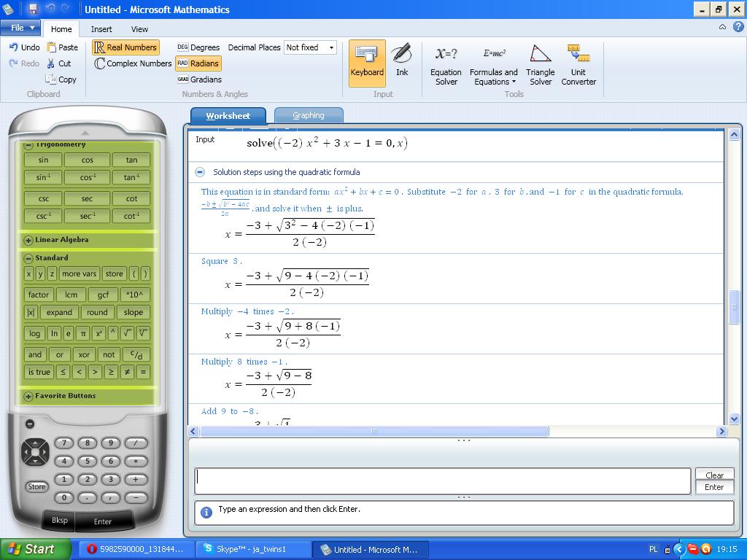Click the keypad Bksp button
This screenshot has height=560, width=747.
[60, 521]
